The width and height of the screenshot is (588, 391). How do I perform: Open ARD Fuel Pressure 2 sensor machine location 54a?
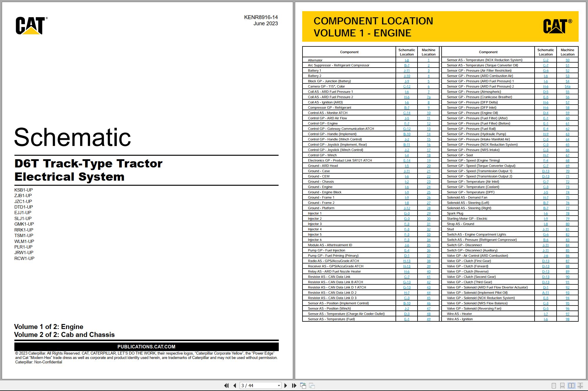[567, 87]
